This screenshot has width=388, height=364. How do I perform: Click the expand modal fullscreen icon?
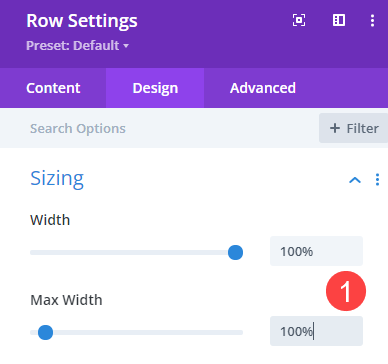pos(299,20)
